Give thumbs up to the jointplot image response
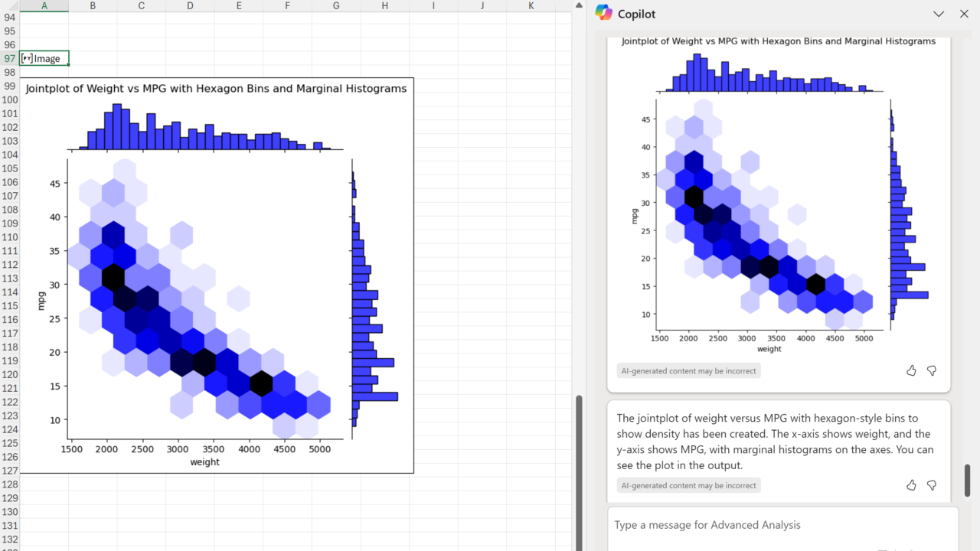The height and width of the screenshot is (551, 980). point(911,370)
